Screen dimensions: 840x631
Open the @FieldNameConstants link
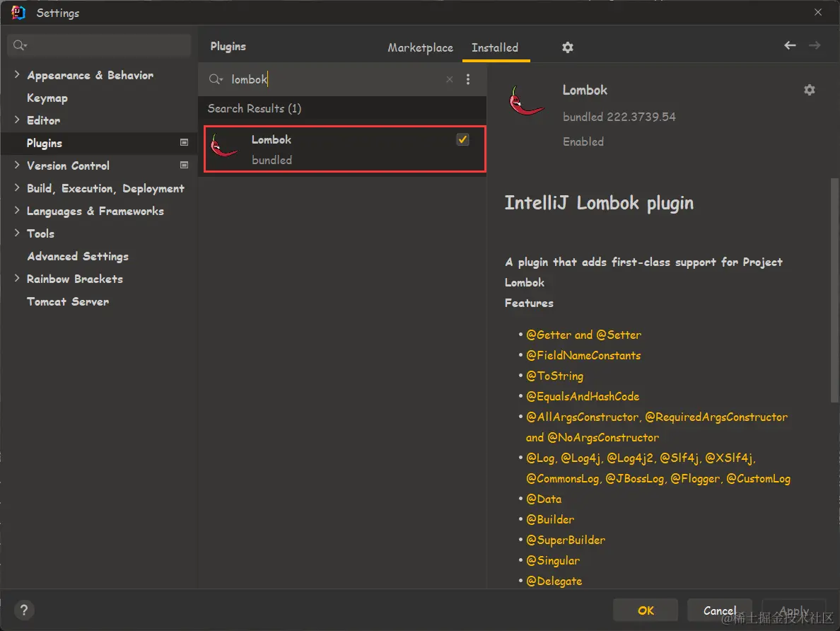tap(583, 355)
